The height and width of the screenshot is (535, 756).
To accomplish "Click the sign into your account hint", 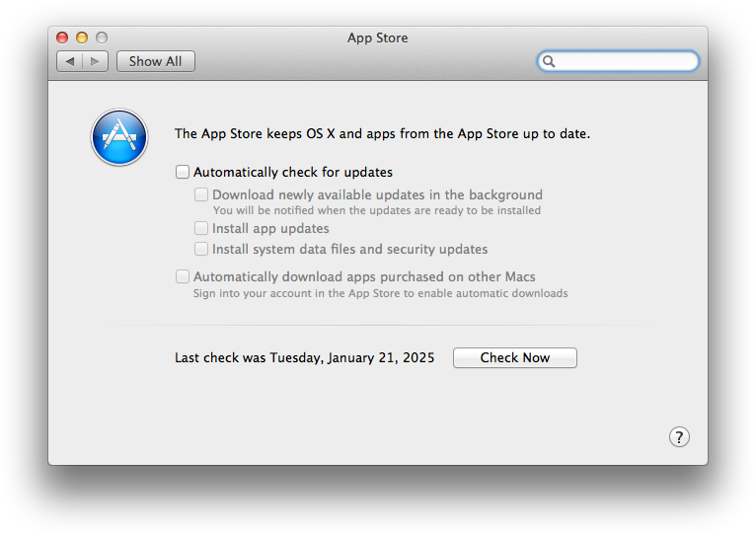I will pyautogui.click(x=380, y=293).
